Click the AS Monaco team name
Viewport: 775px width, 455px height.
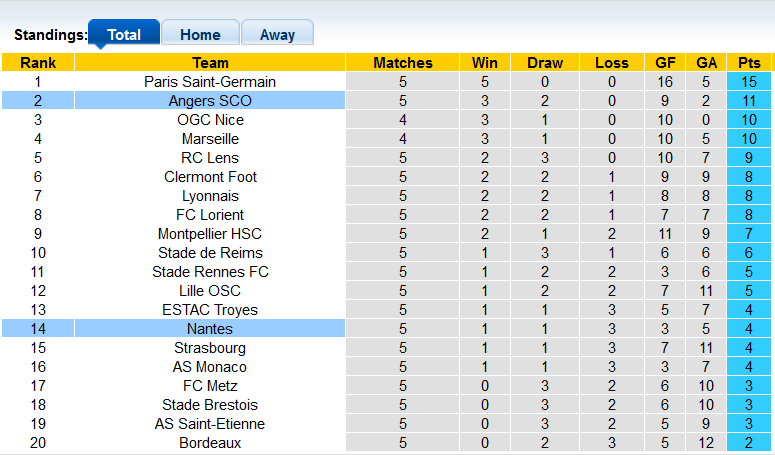[210, 367]
